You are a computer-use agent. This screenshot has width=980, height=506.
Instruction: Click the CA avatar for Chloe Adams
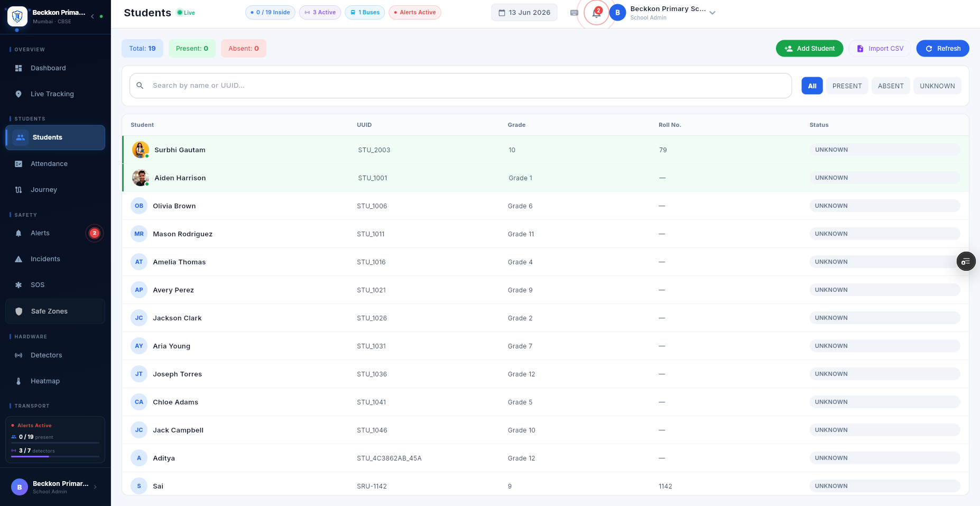(x=139, y=402)
